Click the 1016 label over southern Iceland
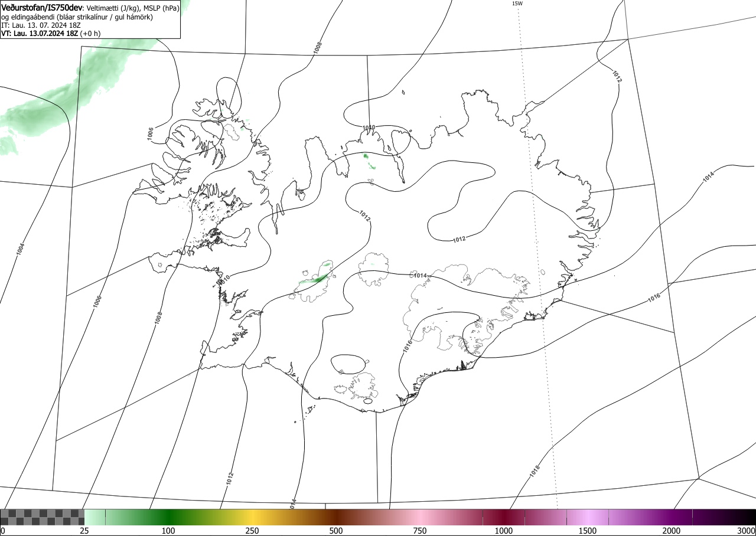This screenshot has width=756, height=536. pyautogui.click(x=407, y=347)
